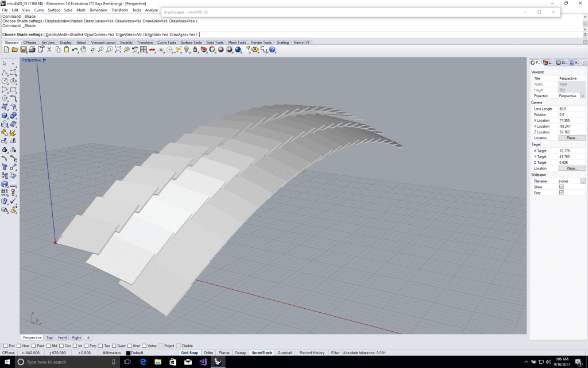Switch to Curve Tools toolbar tab
The width and height of the screenshot is (588, 368).
coord(166,43)
